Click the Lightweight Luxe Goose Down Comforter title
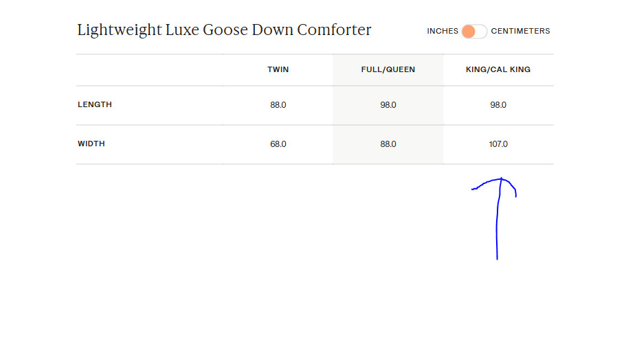Screen dimensions: 626x364 click(224, 30)
